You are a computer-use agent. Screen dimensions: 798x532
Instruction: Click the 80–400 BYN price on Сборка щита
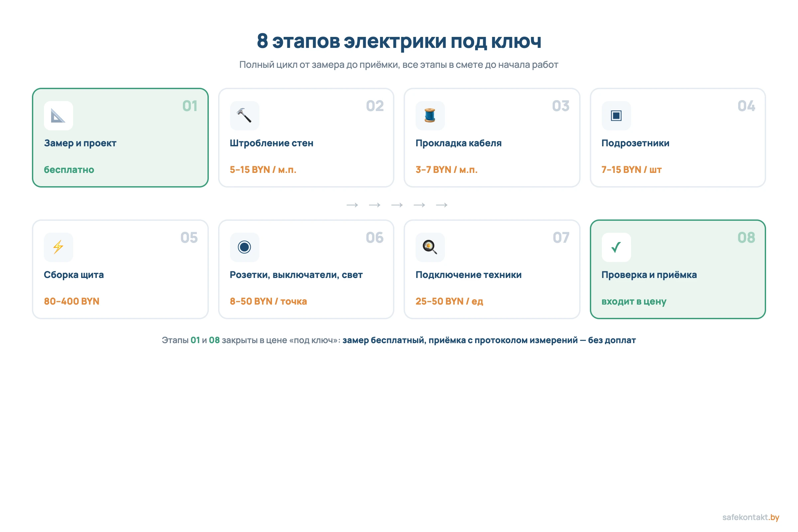pyautogui.click(x=71, y=301)
